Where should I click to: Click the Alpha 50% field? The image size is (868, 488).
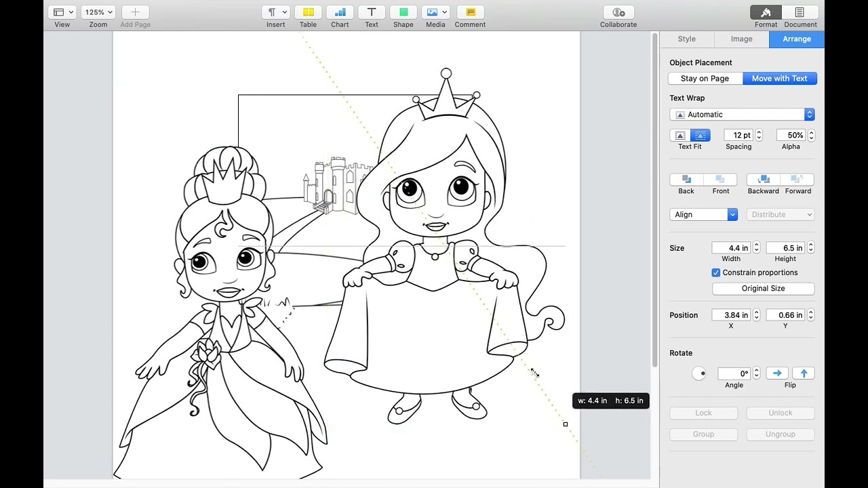[x=791, y=136]
